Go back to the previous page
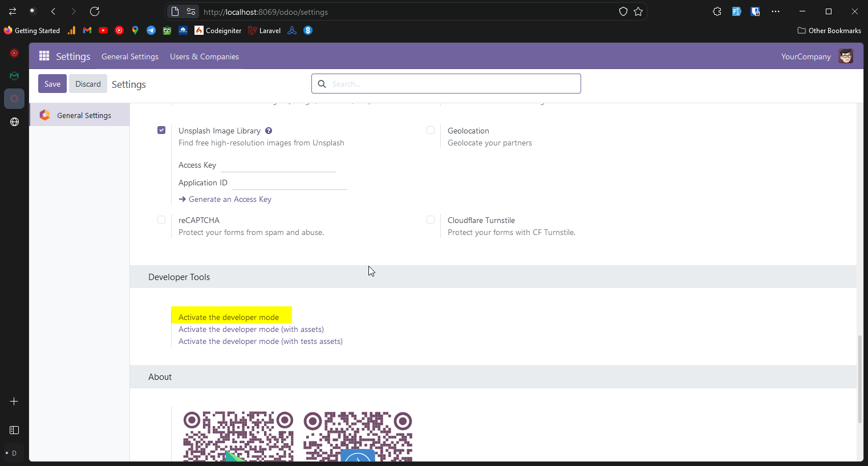Screen dimensions: 868x466 (53, 11)
